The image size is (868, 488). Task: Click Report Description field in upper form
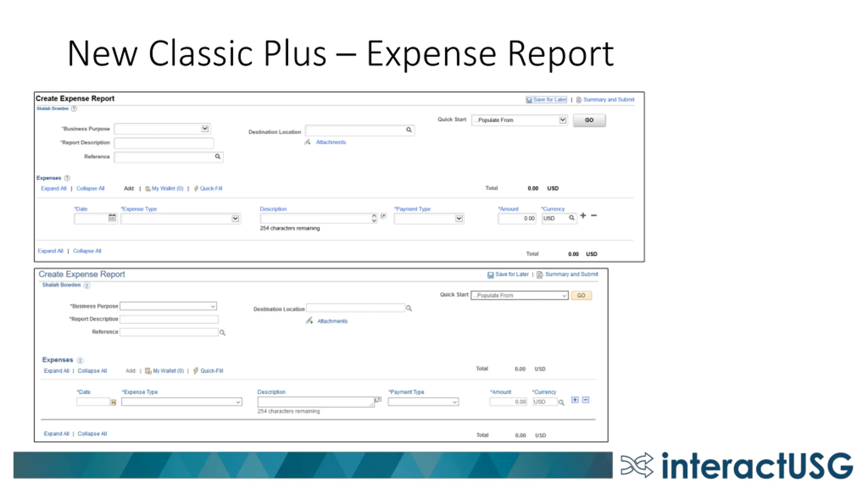tap(164, 143)
